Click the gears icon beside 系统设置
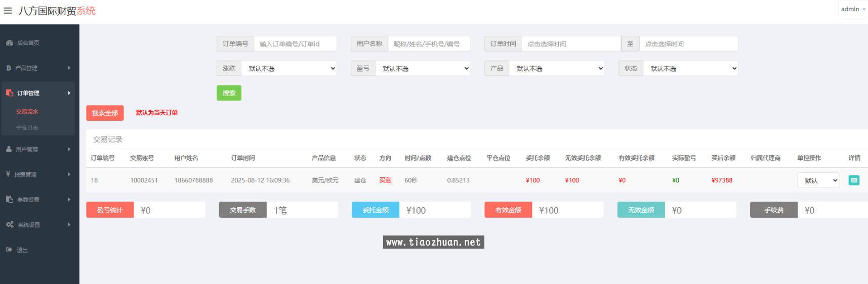 10,225
